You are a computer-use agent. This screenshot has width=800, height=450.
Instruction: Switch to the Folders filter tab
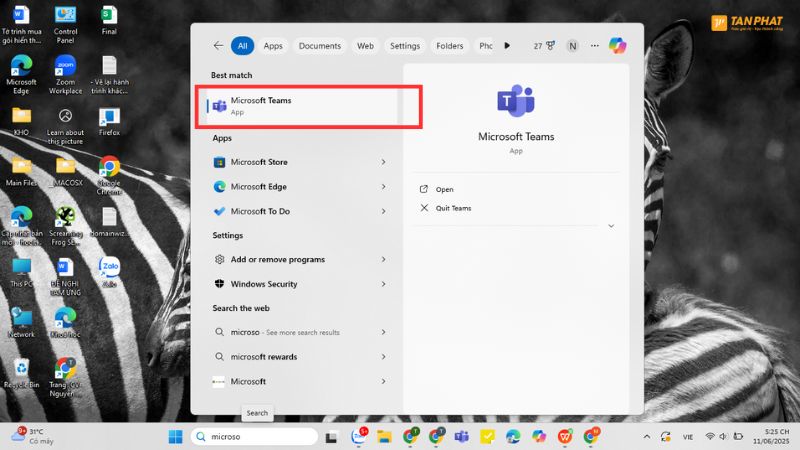[449, 46]
